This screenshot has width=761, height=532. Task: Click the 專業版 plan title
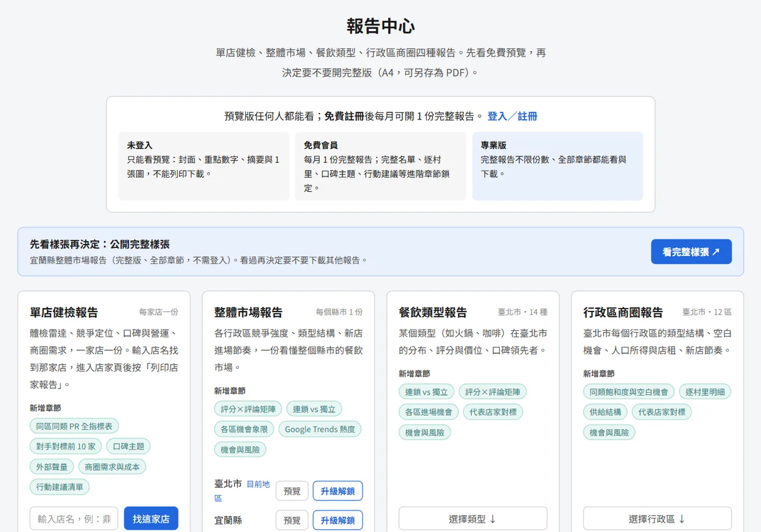494,145
